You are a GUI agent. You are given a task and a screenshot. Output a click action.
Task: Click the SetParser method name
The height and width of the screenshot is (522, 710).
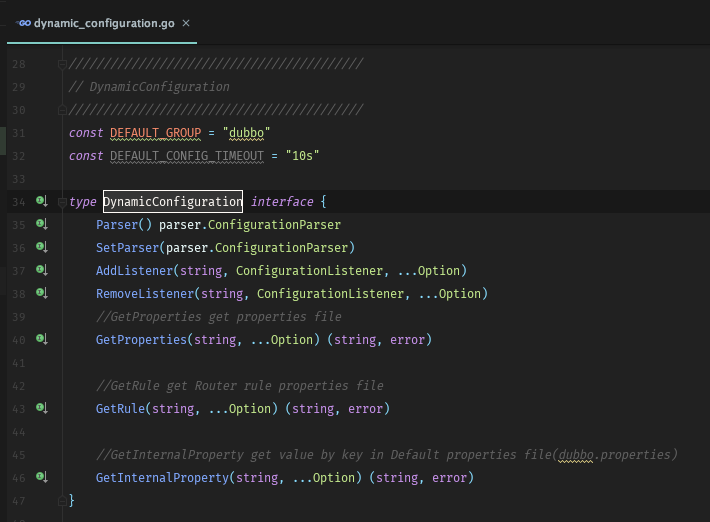(127, 248)
